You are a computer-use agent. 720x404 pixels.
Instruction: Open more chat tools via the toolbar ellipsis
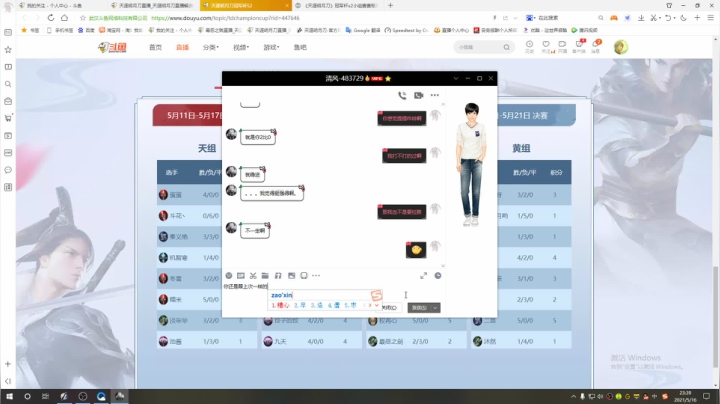pyautogui.click(x=316, y=275)
